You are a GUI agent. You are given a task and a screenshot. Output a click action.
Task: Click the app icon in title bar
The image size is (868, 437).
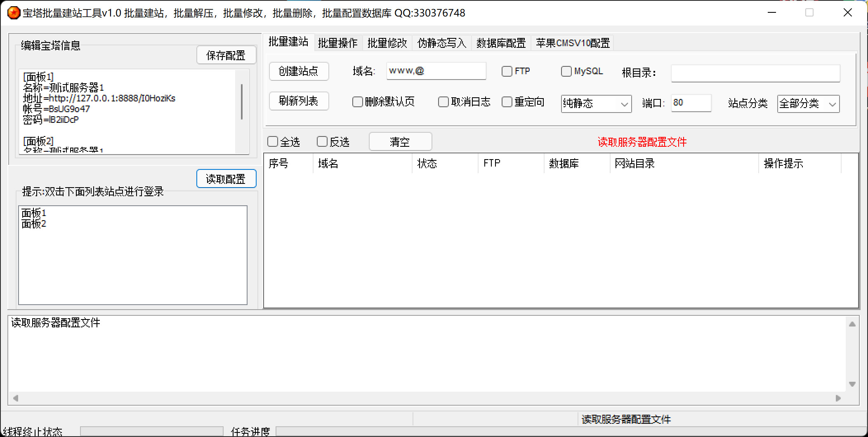pos(14,13)
